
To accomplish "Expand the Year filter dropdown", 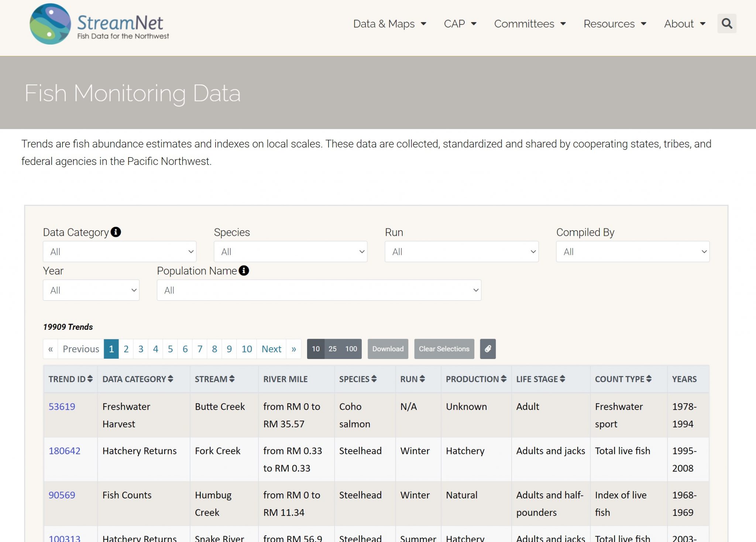I will (x=91, y=290).
